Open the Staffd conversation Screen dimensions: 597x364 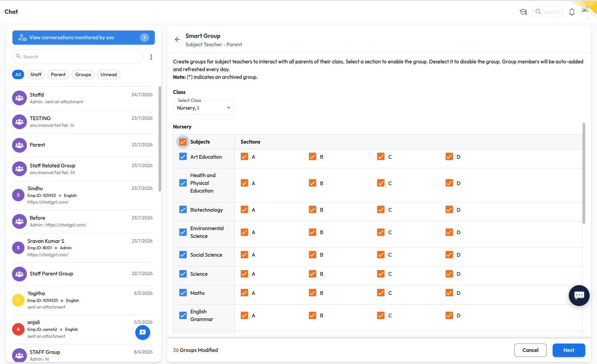pos(82,98)
